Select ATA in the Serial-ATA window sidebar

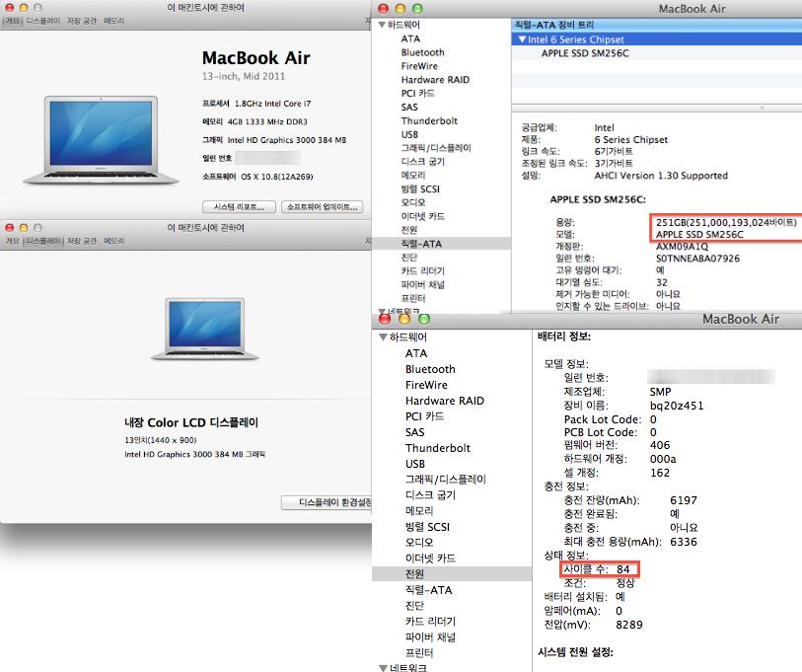coord(410,38)
